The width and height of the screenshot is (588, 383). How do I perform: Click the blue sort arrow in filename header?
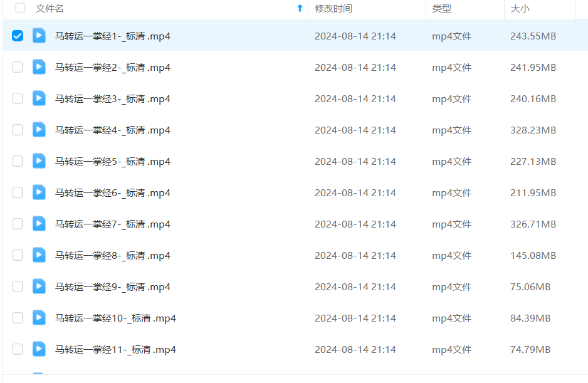pos(300,8)
